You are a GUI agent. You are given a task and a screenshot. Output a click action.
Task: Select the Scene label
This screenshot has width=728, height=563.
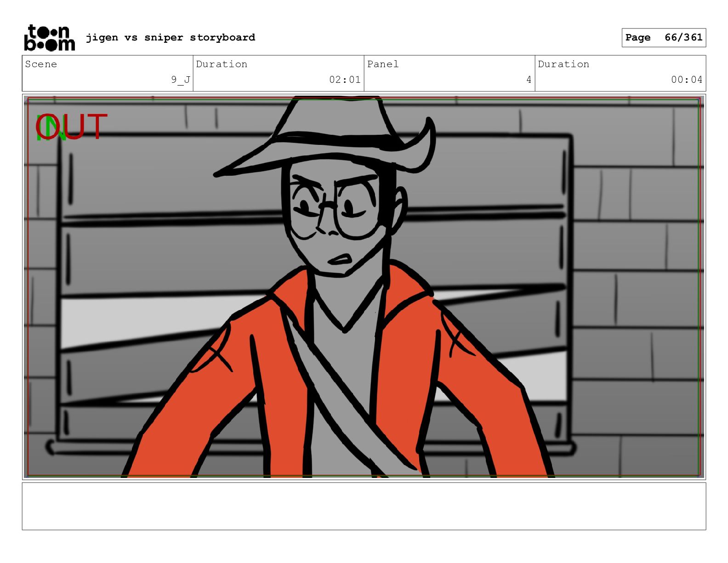pos(41,64)
